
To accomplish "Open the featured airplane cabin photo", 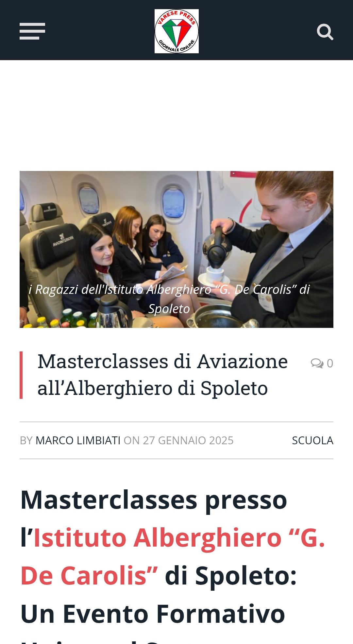I will pyautogui.click(x=176, y=249).
